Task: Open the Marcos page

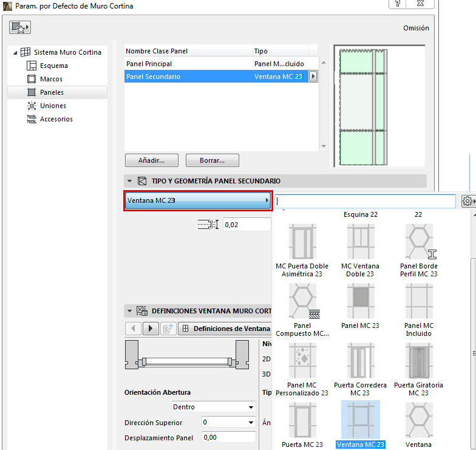Action: (x=51, y=79)
